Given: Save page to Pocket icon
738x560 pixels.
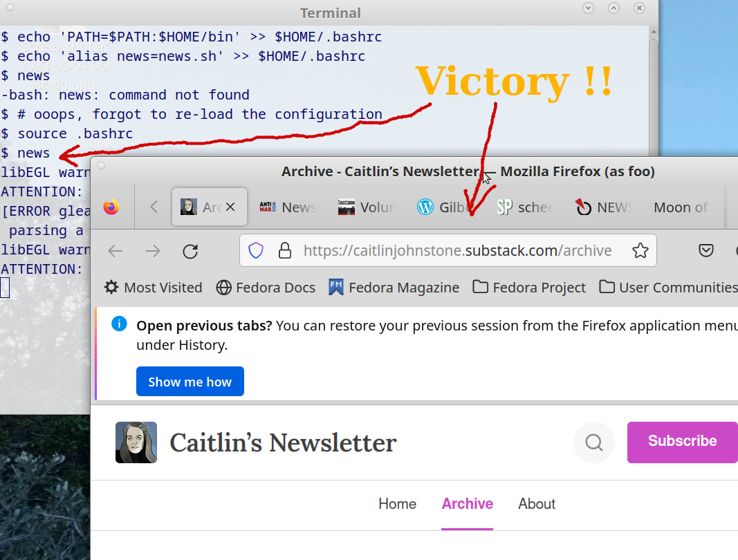Looking at the screenshot, I should 706,250.
